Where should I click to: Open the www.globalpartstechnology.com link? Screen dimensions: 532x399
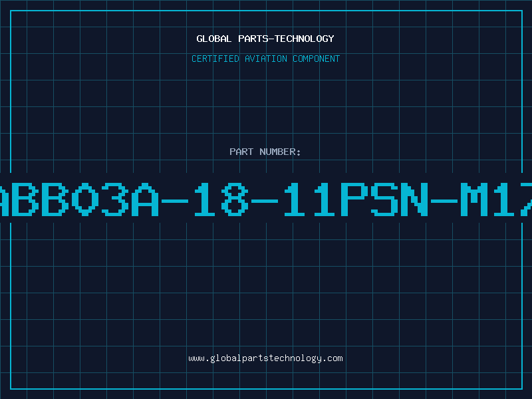pyautogui.click(x=265, y=358)
